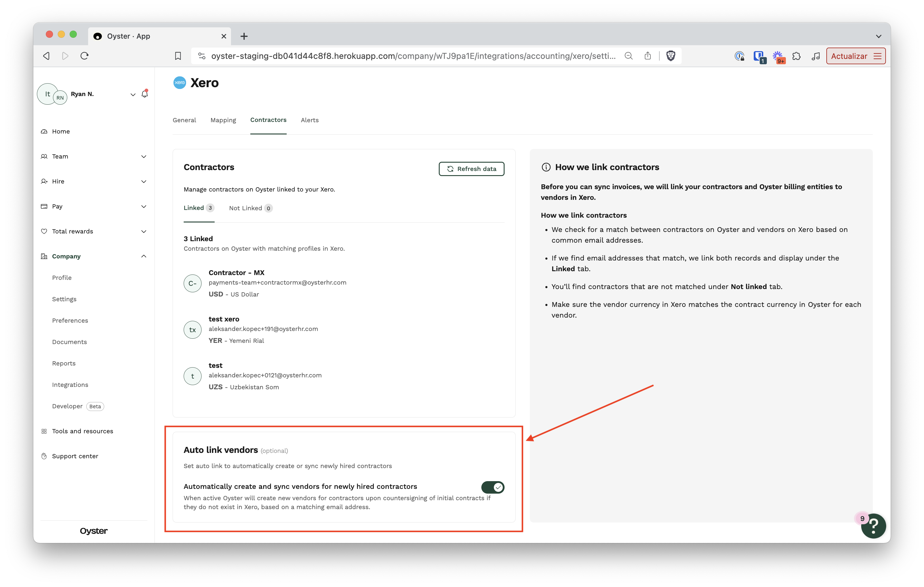Open Integrations in the sidebar
Viewport: 924px width, 587px height.
click(70, 384)
